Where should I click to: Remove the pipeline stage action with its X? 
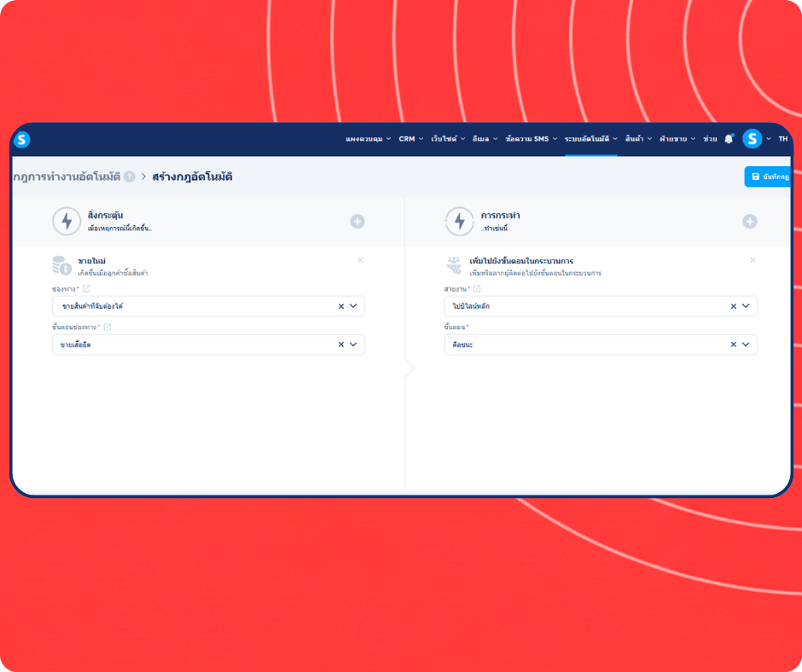click(x=753, y=260)
